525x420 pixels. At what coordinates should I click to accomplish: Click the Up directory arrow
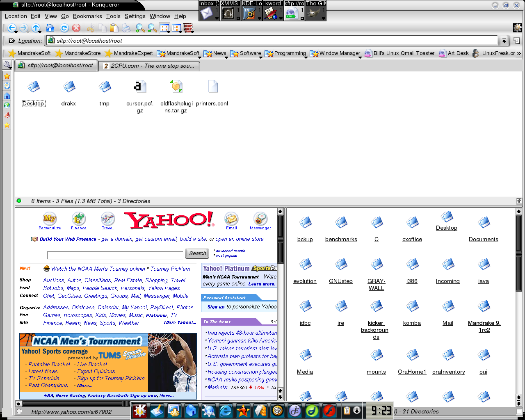pyautogui.click(x=35, y=28)
